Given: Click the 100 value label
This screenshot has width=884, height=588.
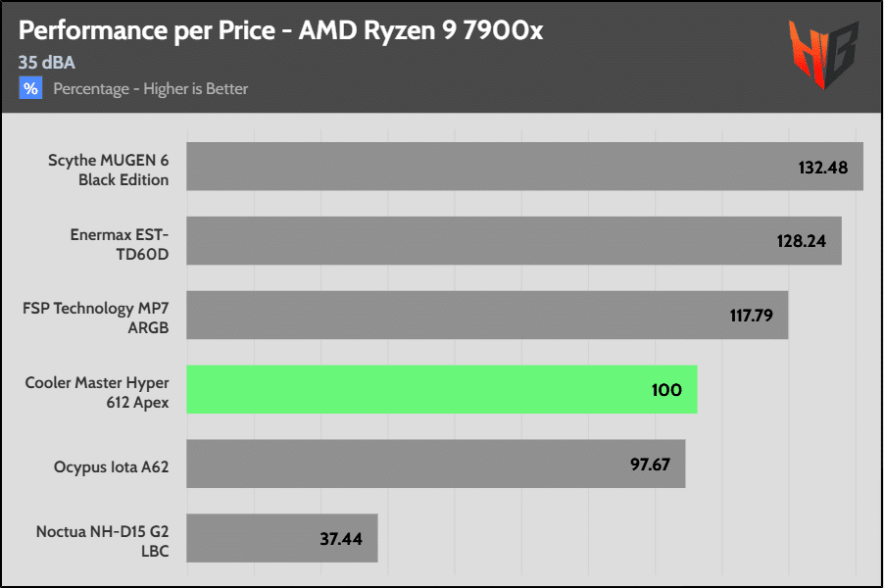Looking at the screenshot, I should pyautogui.click(x=666, y=390).
